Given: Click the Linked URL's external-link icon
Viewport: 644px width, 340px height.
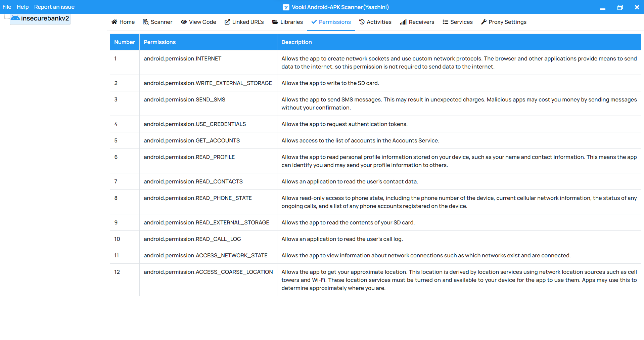Looking at the screenshot, I should pyautogui.click(x=227, y=22).
